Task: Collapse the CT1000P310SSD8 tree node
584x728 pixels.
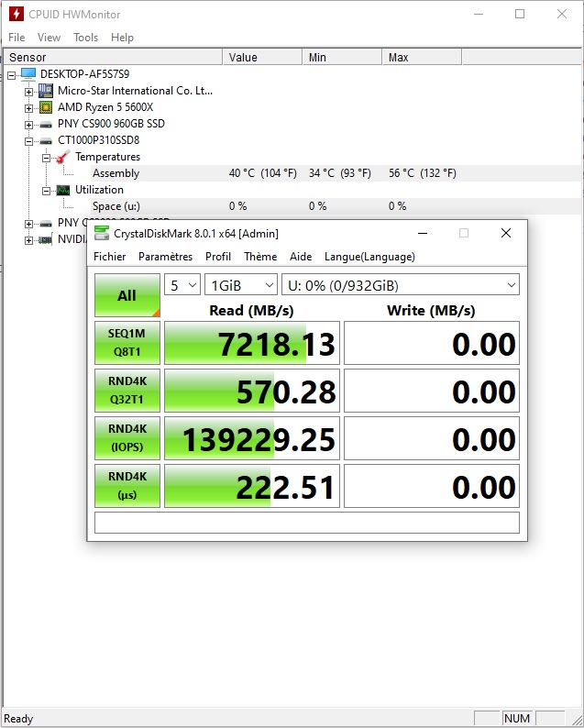Action: 29,140
